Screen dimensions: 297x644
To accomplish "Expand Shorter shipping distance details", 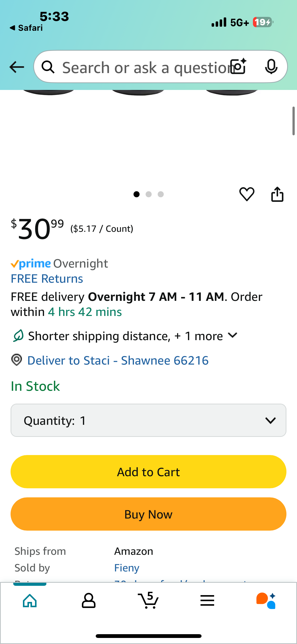I will tap(233, 335).
